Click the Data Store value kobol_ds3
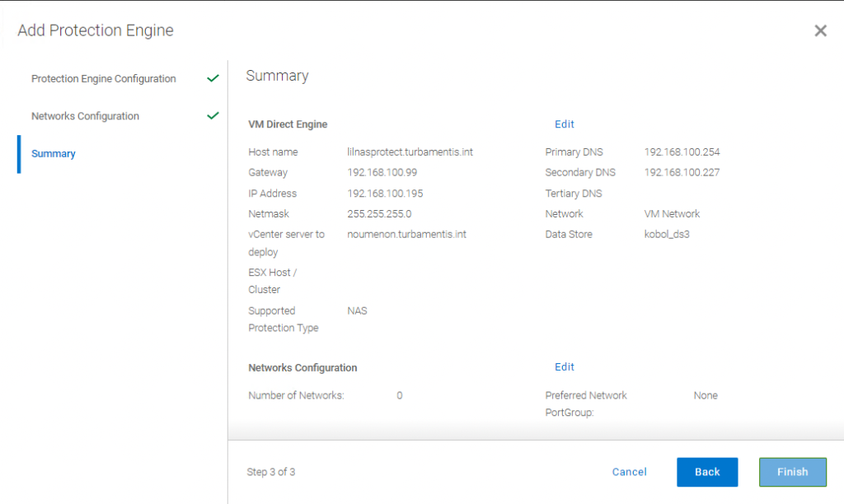The height and width of the screenshot is (504, 844). coord(666,235)
